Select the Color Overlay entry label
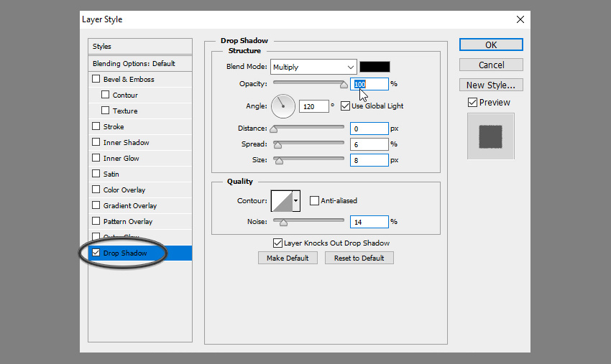 (x=124, y=190)
